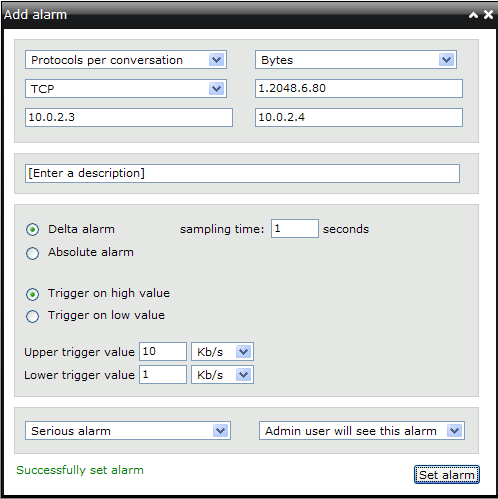Close the Add alarm dialog
The height and width of the screenshot is (499, 498).
point(488,15)
